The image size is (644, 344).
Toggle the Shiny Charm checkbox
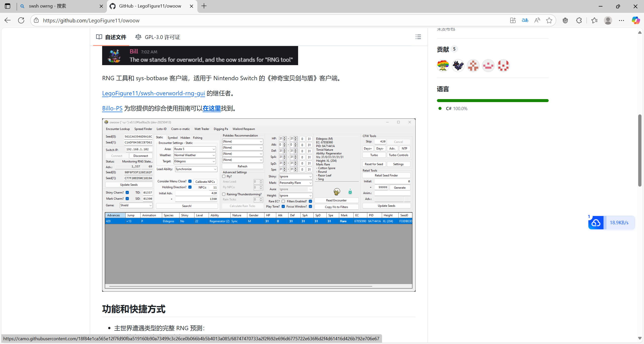point(127,193)
